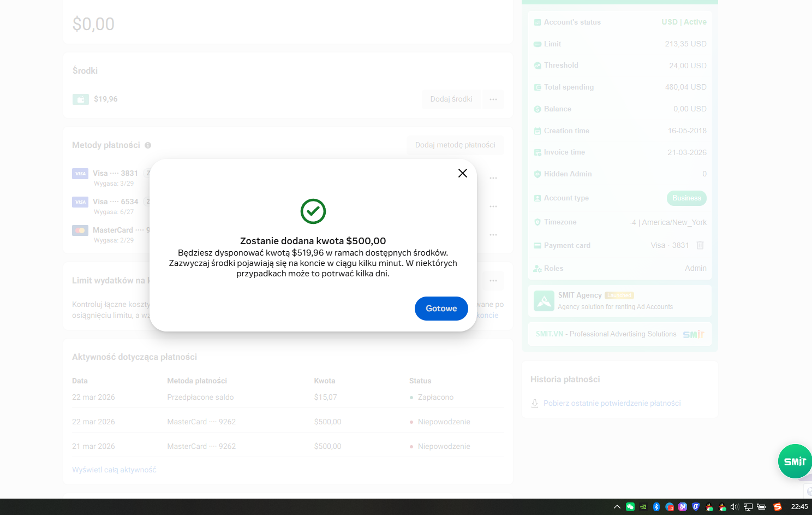812x515 pixels.
Task: Show hidden system tray icons
Action: (617, 507)
